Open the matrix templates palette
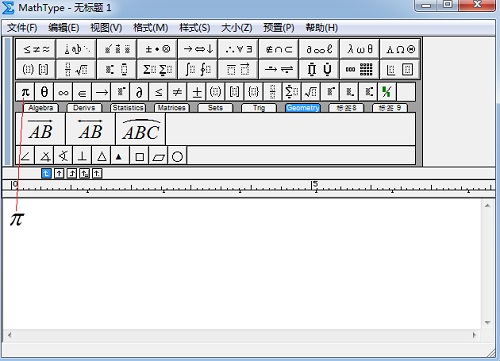The width and height of the screenshot is (500, 361). coord(360,69)
